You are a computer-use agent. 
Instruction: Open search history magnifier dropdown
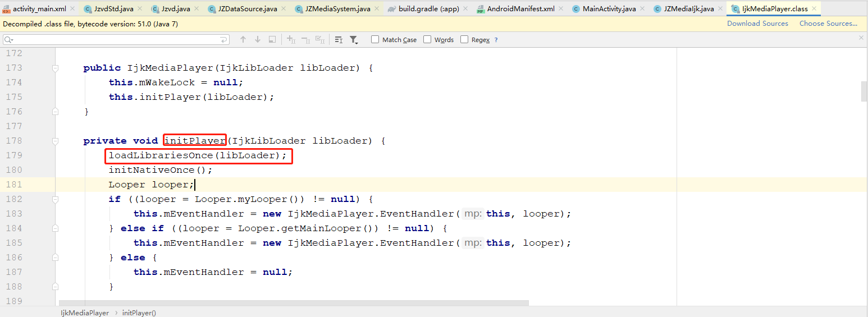[9, 40]
